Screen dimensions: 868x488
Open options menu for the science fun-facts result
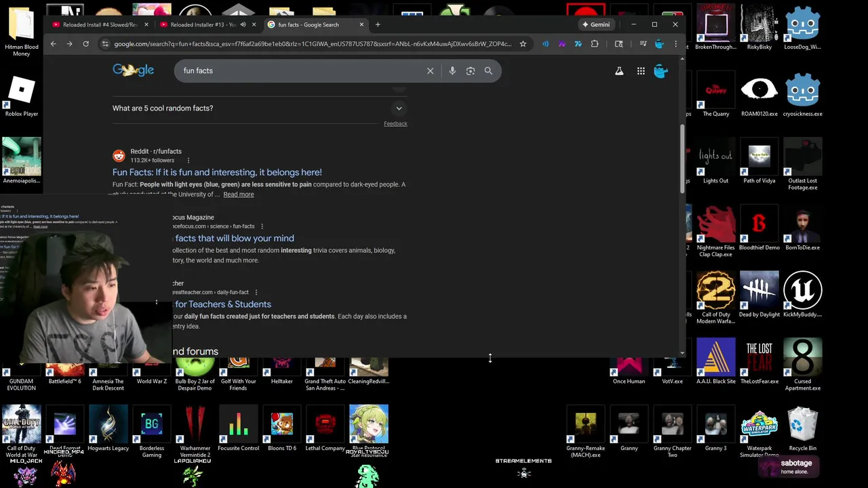(x=262, y=226)
